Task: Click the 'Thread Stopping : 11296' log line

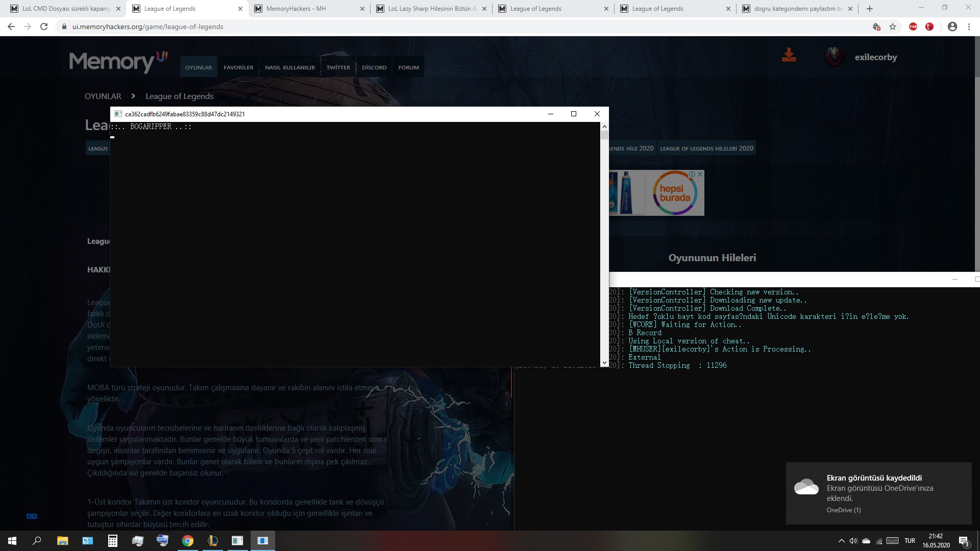Action: (x=677, y=366)
